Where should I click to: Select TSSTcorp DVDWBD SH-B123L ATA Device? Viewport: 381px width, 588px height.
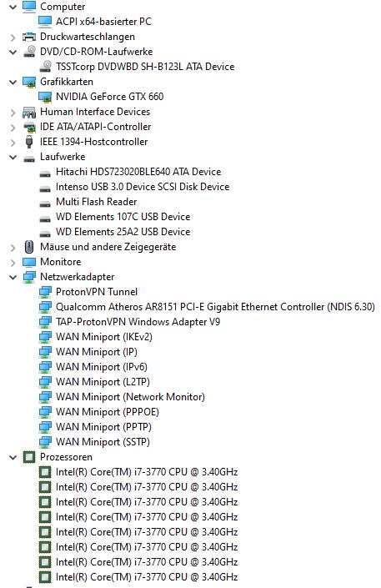145,67
